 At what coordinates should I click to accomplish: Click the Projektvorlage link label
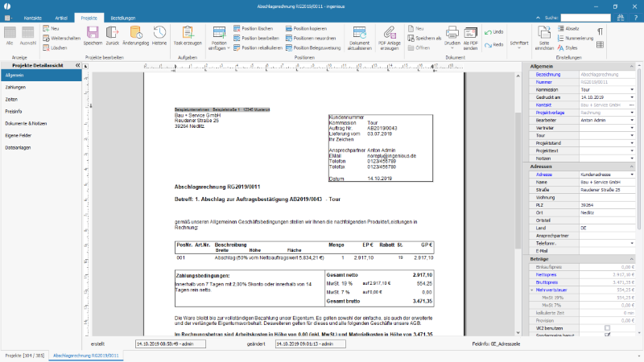[550, 113]
